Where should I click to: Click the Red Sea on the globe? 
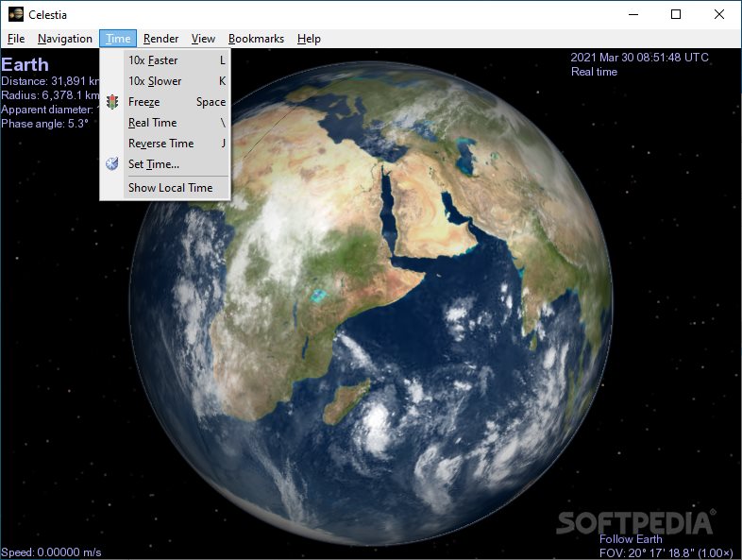click(x=389, y=213)
